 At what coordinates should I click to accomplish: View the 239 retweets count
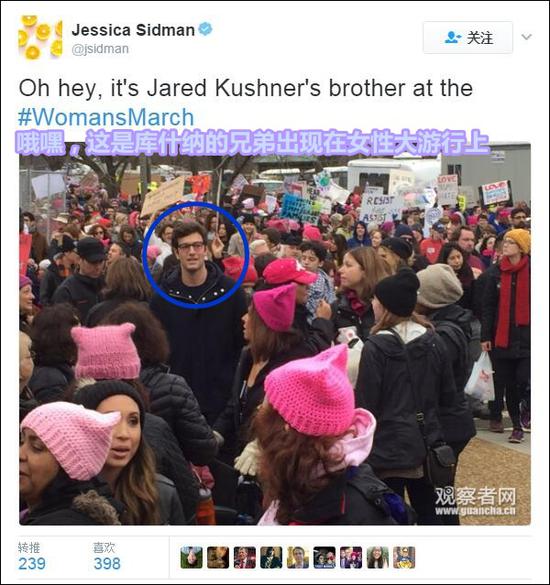(x=32, y=564)
